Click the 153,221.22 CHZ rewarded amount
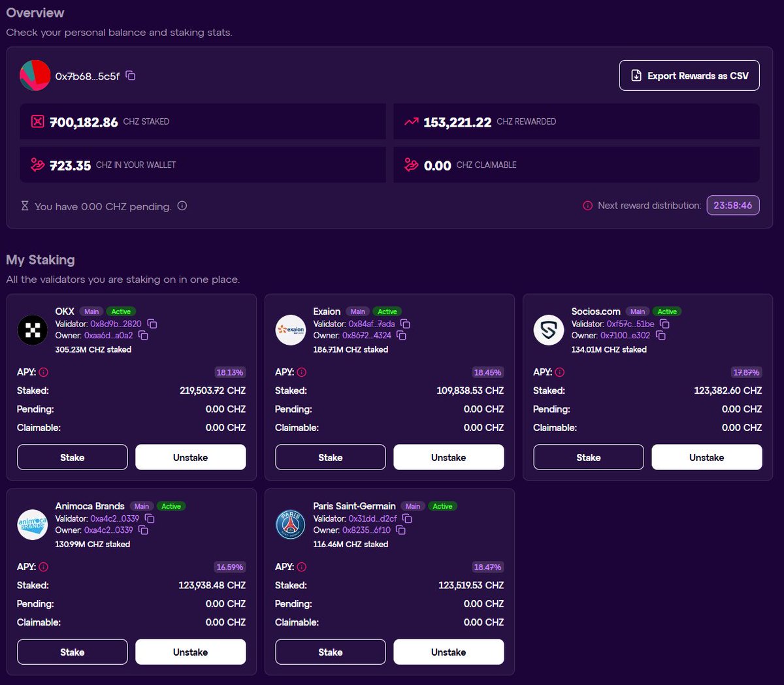784x685 pixels. (x=457, y=122)
